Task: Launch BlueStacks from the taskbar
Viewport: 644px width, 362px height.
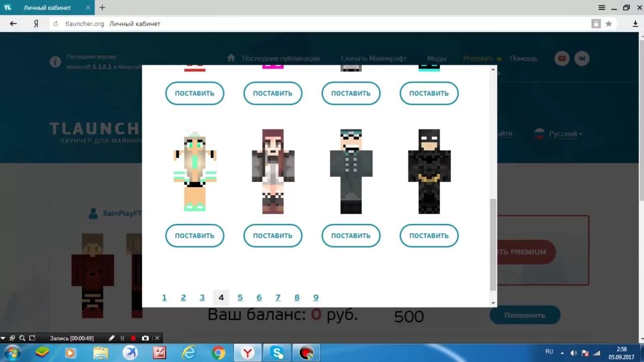Action: point(42,353)
